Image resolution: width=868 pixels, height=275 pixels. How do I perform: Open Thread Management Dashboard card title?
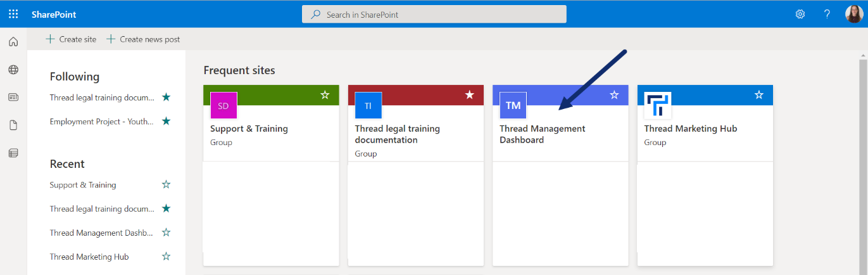pos(543,134)
